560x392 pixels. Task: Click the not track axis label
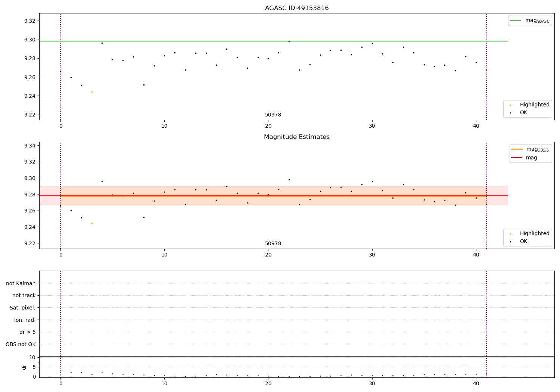pos(24,295)
